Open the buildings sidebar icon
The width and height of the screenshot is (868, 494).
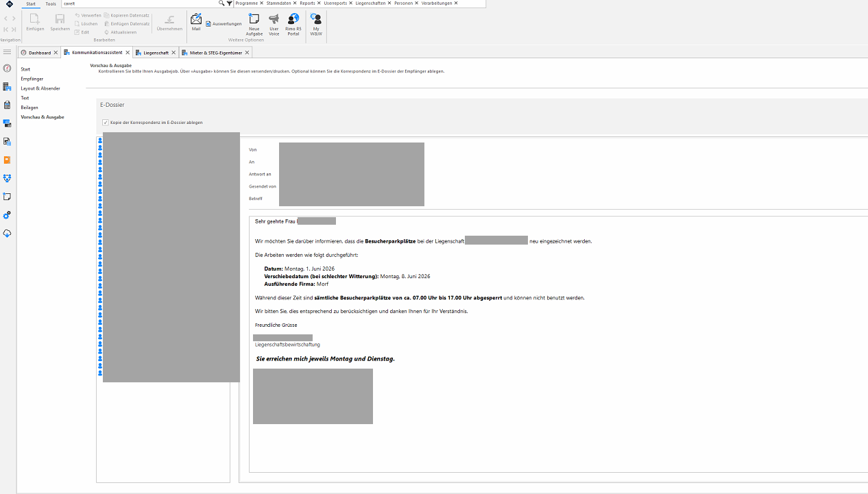tap(7, 87)
